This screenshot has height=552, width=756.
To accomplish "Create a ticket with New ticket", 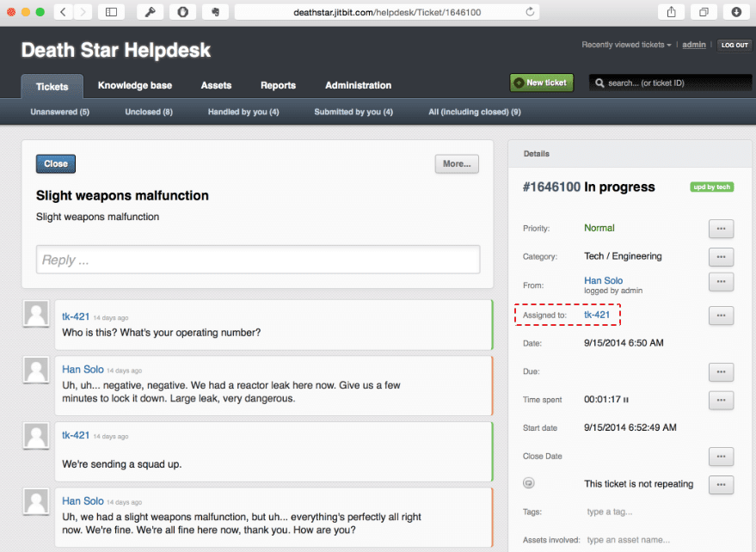I will (x=541, y=83).
